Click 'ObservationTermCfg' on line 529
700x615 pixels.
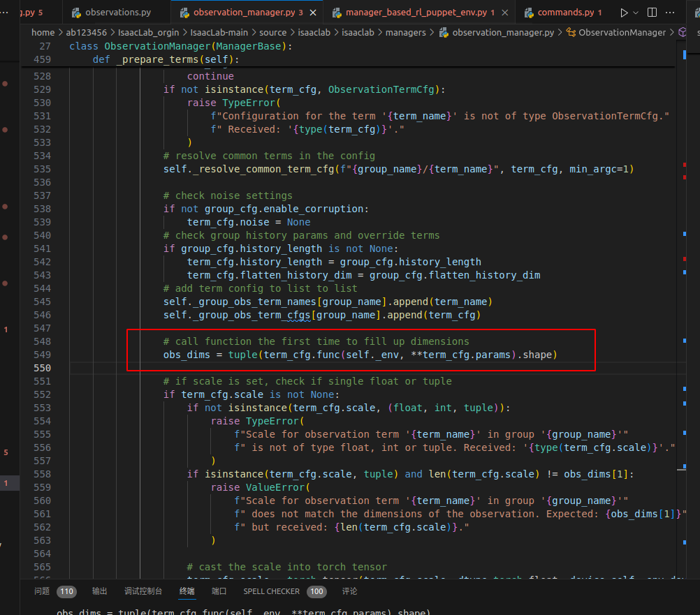pos(381,89)
